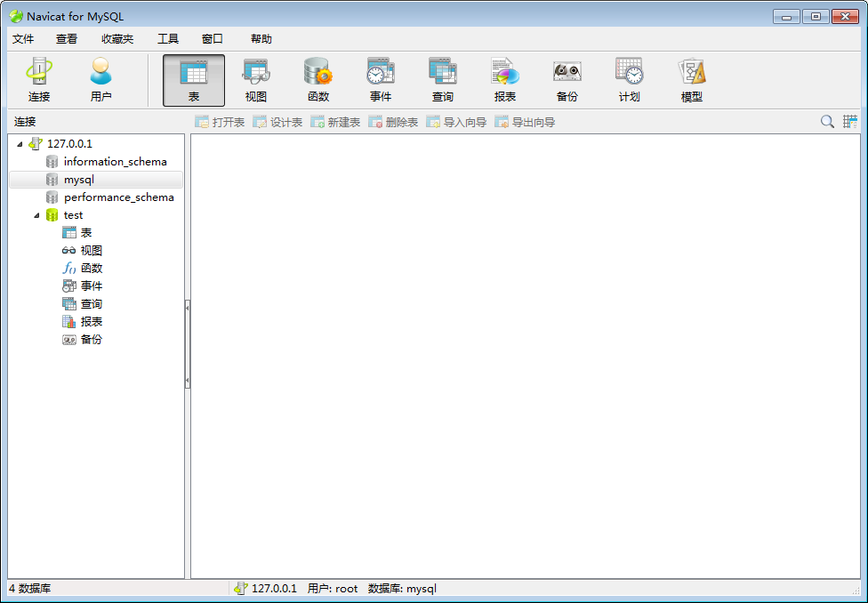Click the 设计表 (Design Table) button
868x603 pixels.
pyautogui.click(x=277, y=122)
